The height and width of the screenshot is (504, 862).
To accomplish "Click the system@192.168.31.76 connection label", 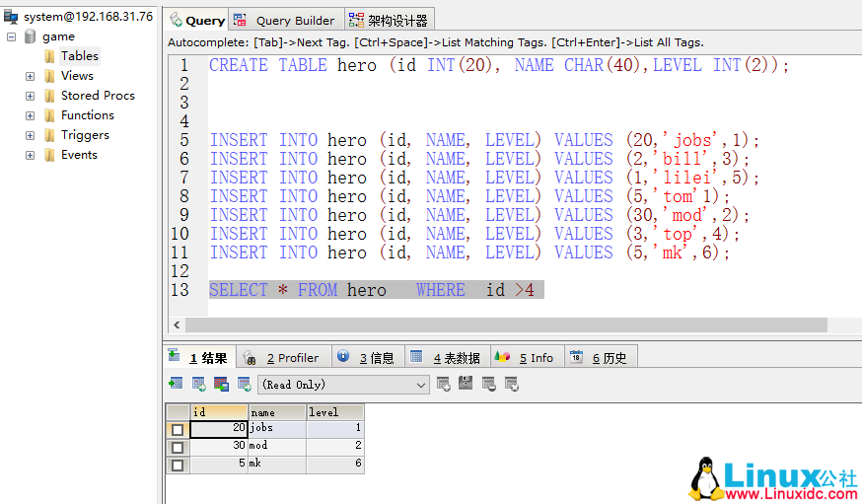I will pyautogui.click(x=88, y=17).
